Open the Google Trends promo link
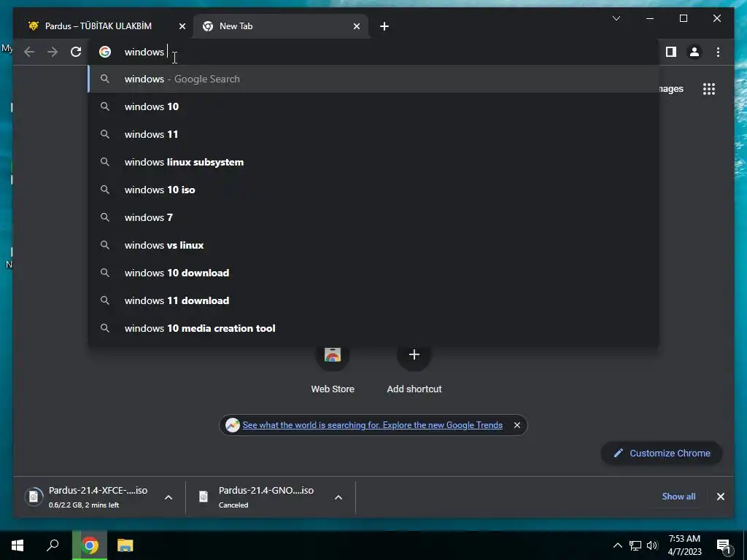 coord(372,425)
